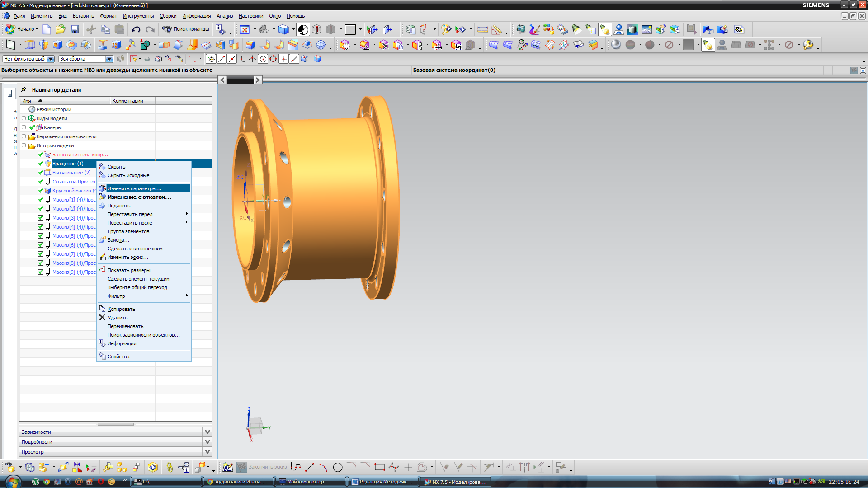Open the Command Finder binoculars button
Viewport: 868px width, 488px height.
tap(186, 29)
